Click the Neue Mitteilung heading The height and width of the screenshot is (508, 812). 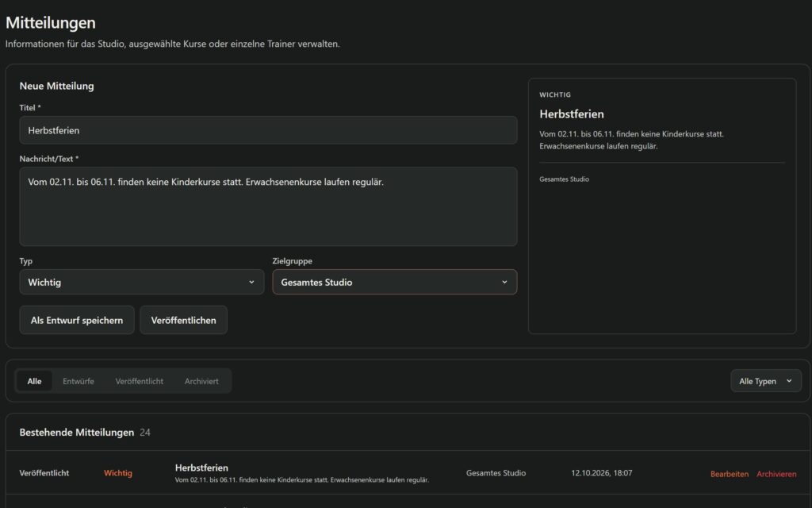click(57, 86)
